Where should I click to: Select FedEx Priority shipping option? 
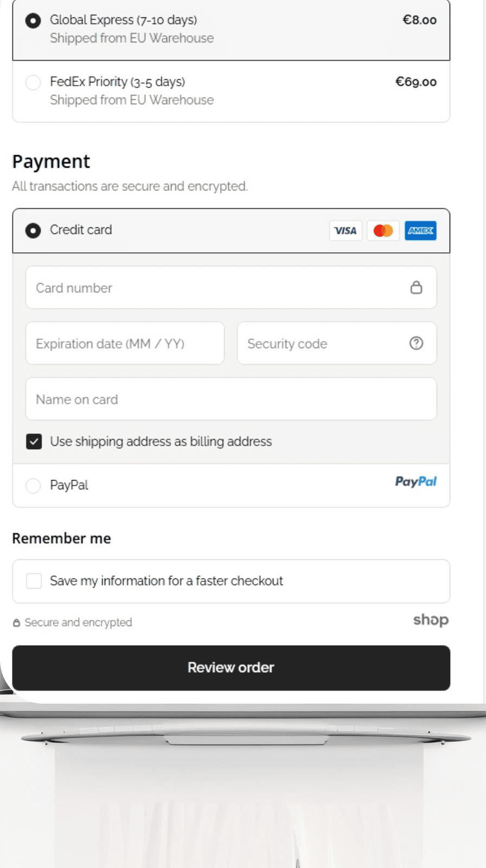click(x=33, y=82)
